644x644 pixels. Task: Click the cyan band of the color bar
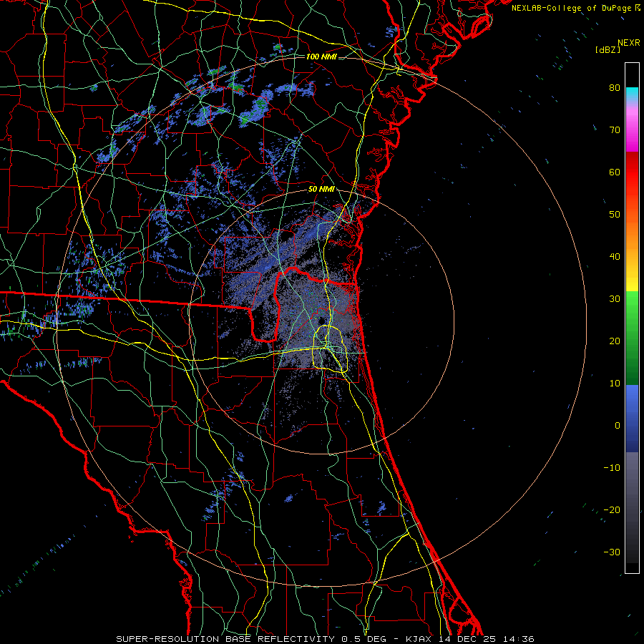click(x=632, y=94)
